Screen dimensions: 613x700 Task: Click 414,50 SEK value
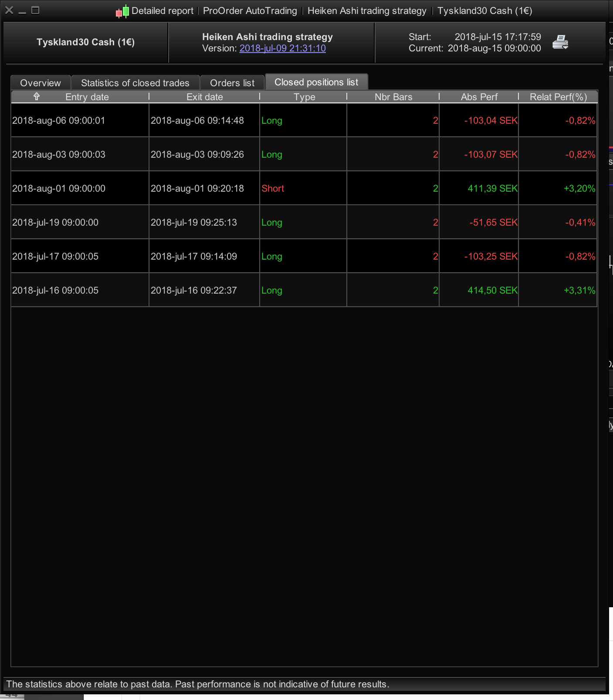tap(493, 291)
